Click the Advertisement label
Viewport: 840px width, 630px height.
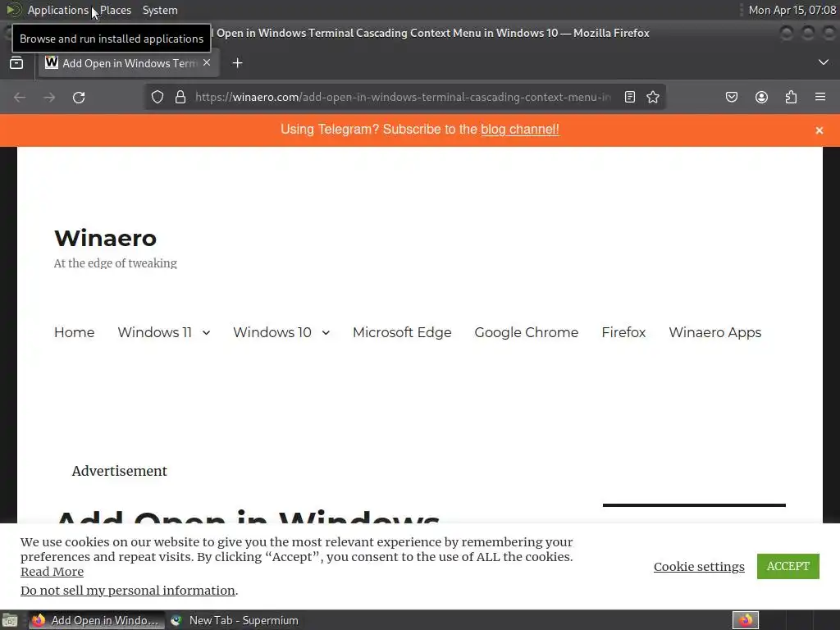pos(120,471)
